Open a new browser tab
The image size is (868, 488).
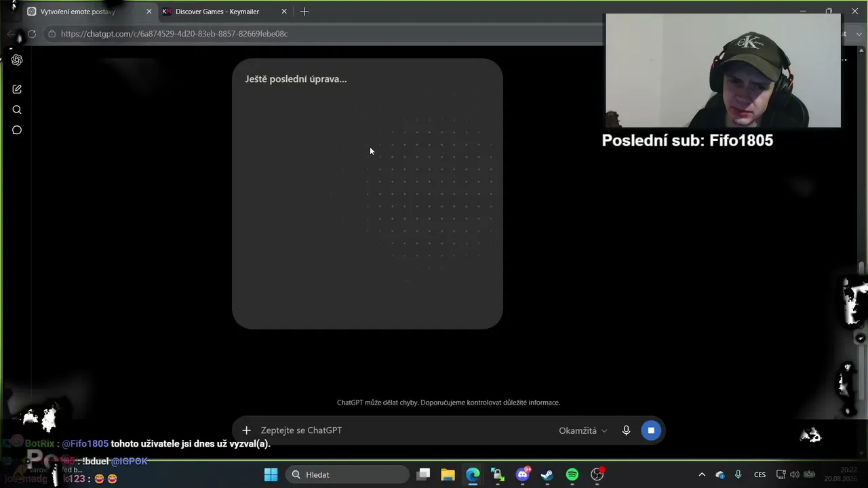click(304, 12)
